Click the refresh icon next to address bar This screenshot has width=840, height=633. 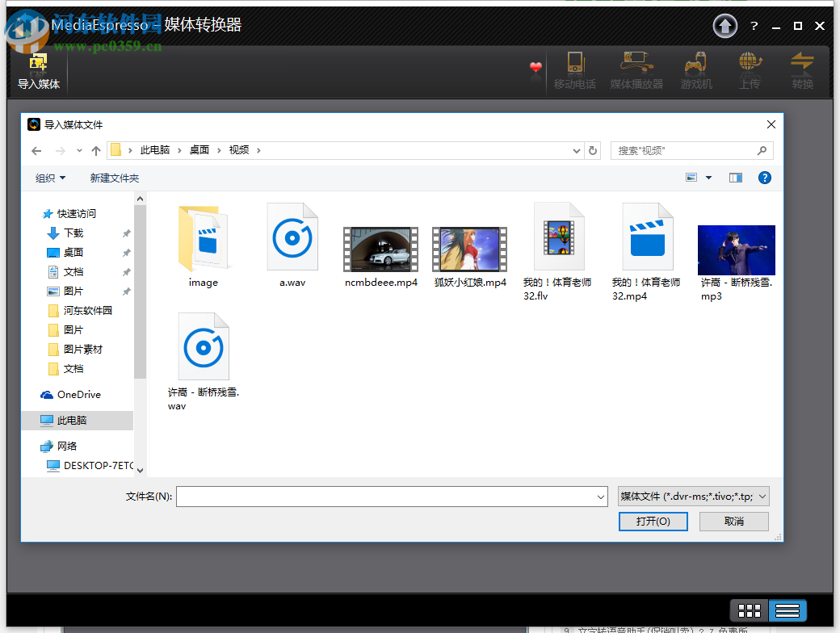(593, 149)
